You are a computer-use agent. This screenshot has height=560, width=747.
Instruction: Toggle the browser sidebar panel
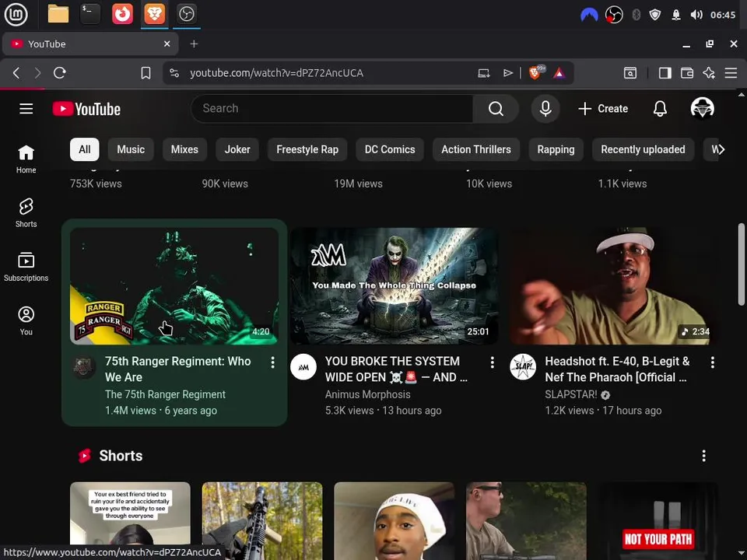click(665, 73)
